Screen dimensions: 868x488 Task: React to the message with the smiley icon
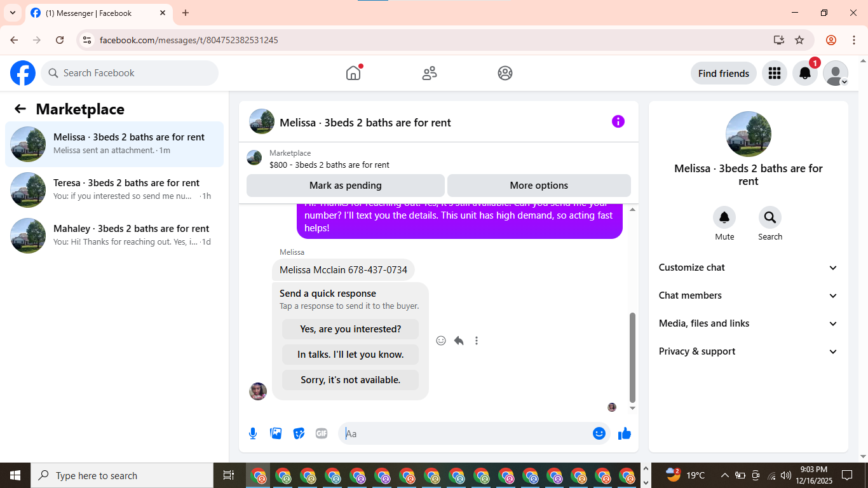(x=441, y=341)
